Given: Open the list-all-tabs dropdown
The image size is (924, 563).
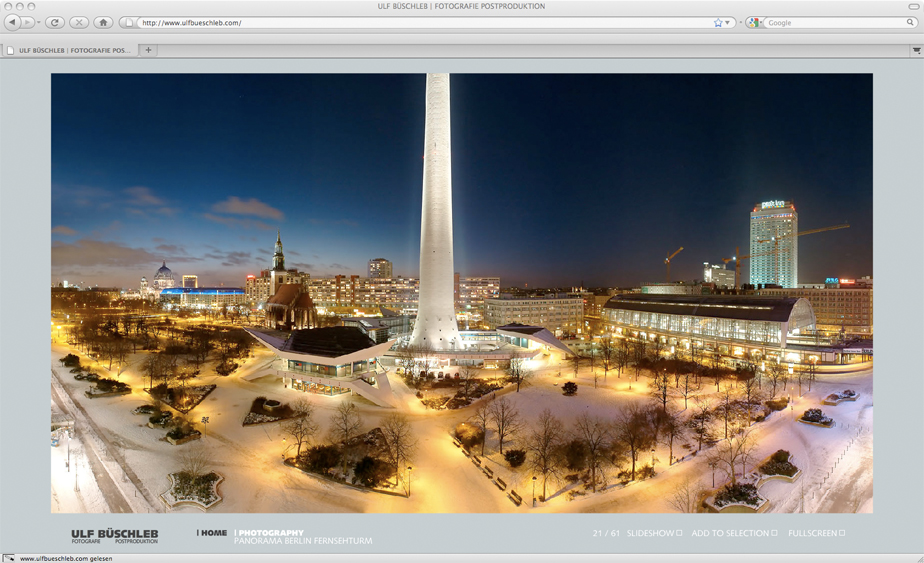Looking at the screenshot, I should tap(915, 50).
